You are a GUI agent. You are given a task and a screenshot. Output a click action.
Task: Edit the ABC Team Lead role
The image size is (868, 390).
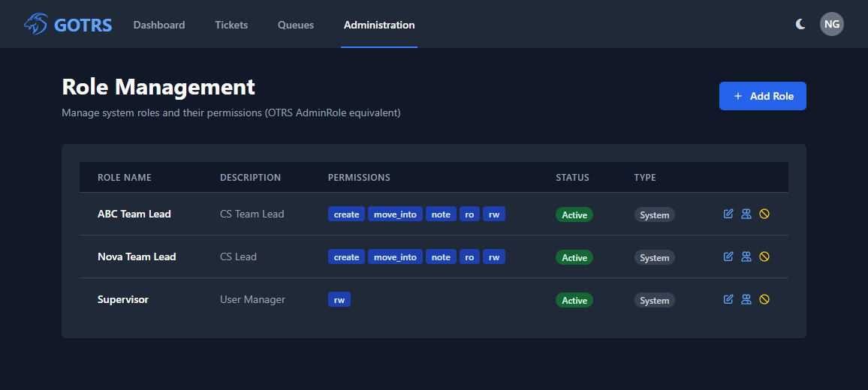(x=728, y=214)
